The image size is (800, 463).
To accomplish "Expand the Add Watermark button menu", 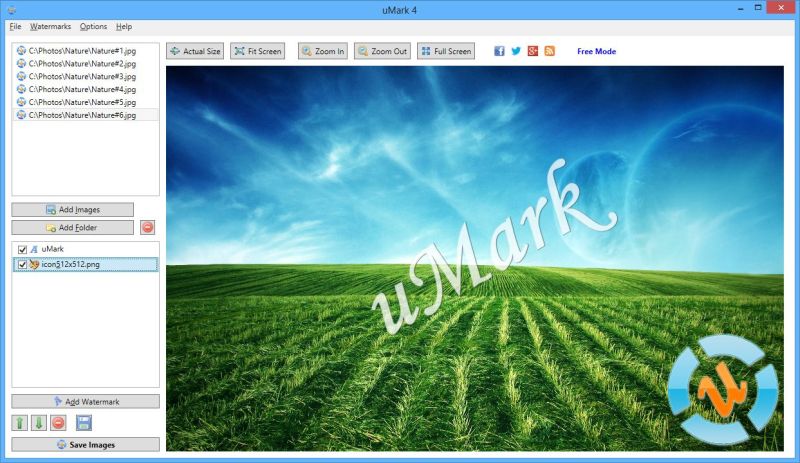I will click(85, 401).
